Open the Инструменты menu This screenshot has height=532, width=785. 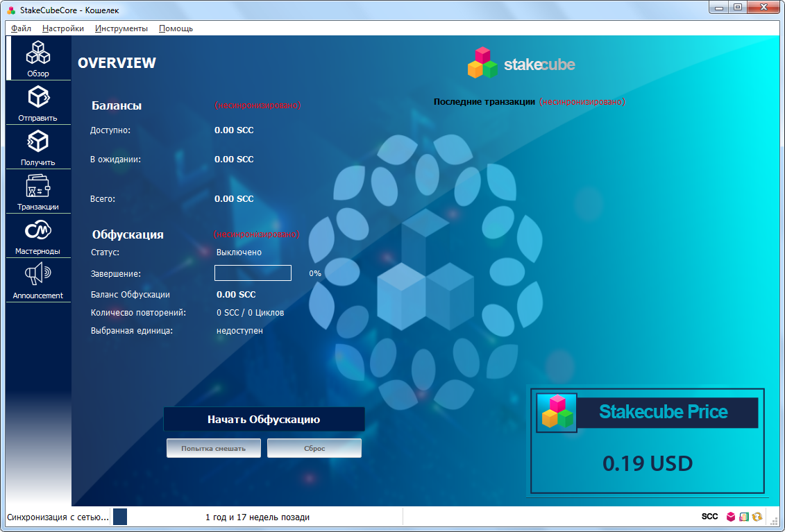point(121,28)
